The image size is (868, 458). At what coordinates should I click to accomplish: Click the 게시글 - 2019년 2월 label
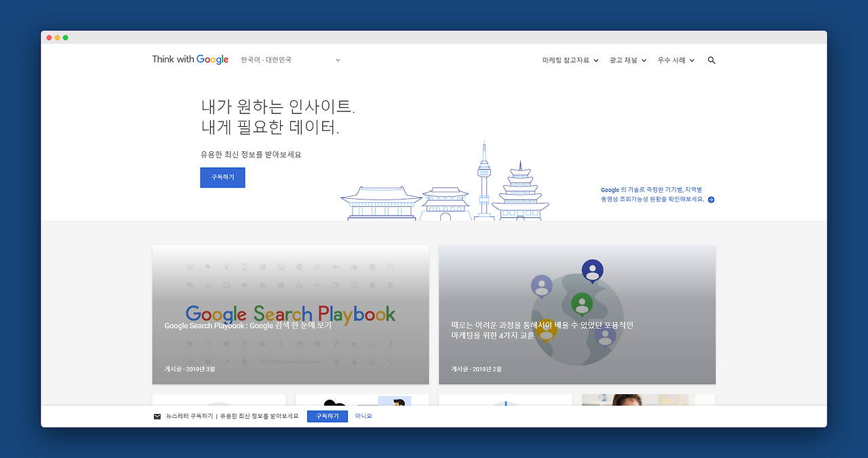point(477,369)
